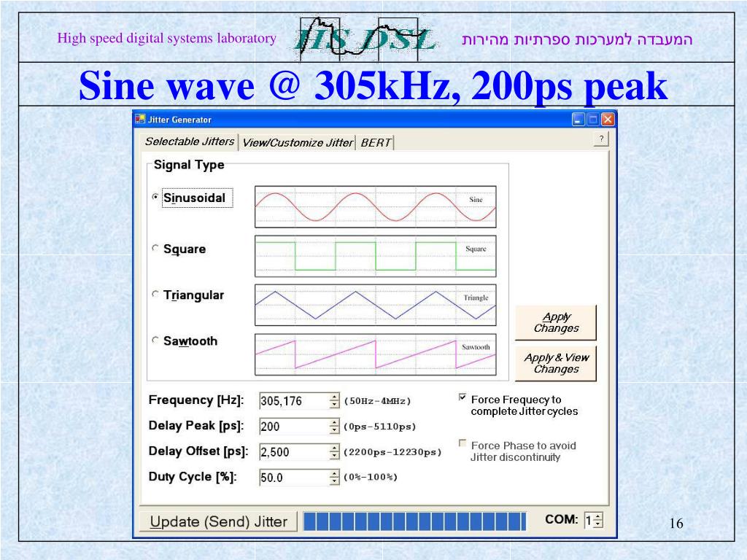The width and height of the screenshot is (747, 560).
Task: Close the Jitter Generator window
Action: pos(608,120)
